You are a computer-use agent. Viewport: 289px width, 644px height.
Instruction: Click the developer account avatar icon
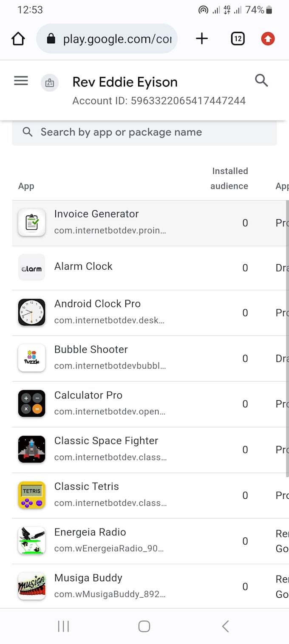(50, 83)
